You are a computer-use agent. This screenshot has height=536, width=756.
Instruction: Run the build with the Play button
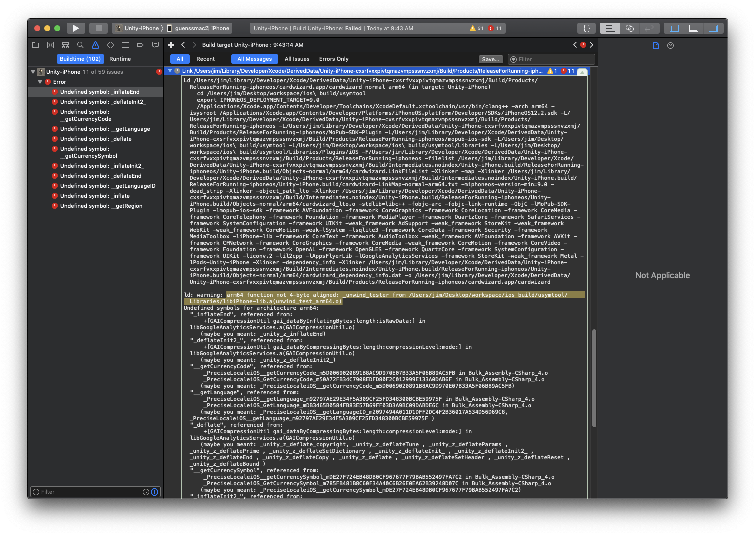coord(76,28)
